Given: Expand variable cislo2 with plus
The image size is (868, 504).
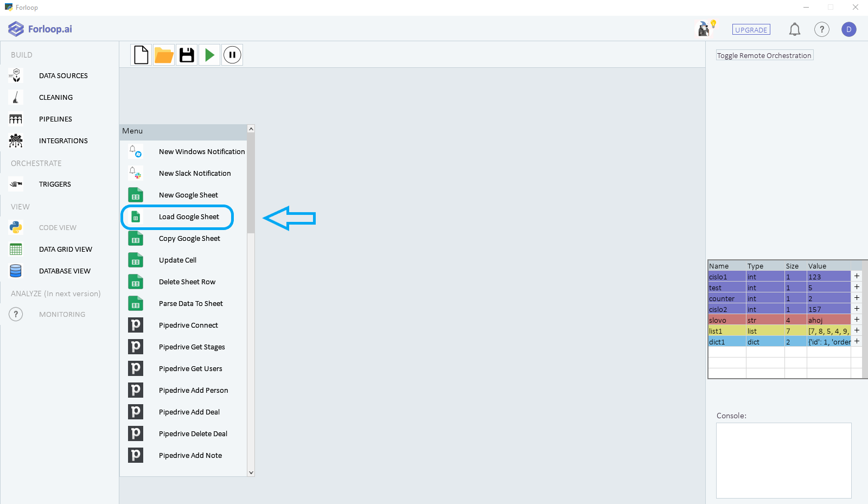Looking at the screenshot, I should point(857,309).
